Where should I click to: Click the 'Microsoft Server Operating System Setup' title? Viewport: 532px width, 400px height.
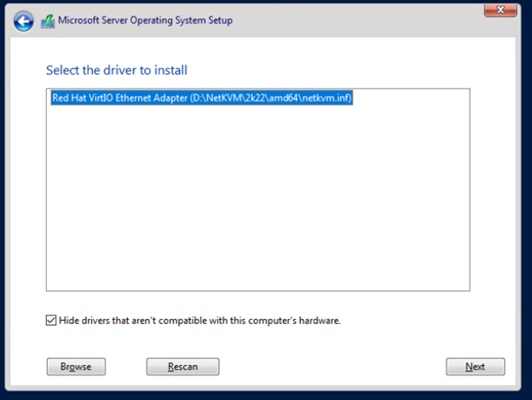click(x=145, y=20)
